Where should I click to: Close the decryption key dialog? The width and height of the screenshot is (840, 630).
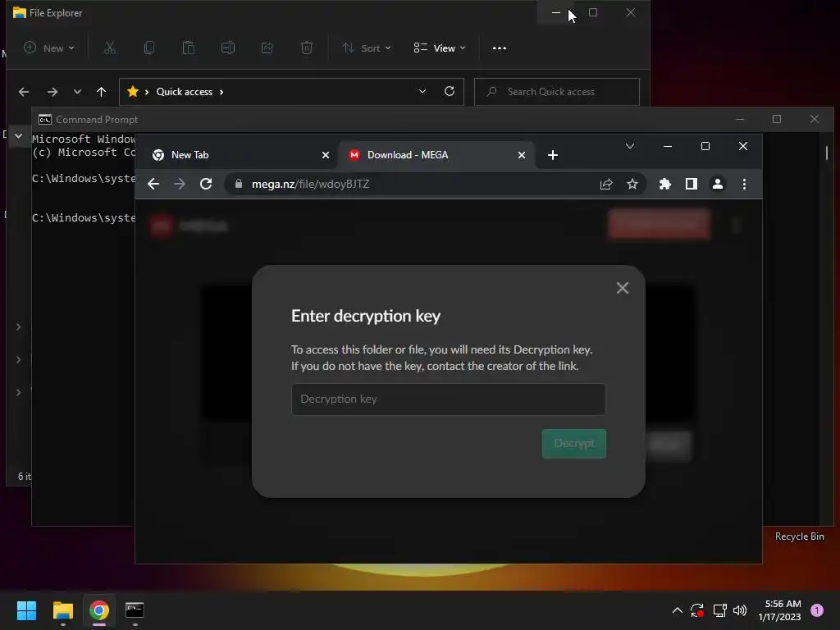pos(623,288)
